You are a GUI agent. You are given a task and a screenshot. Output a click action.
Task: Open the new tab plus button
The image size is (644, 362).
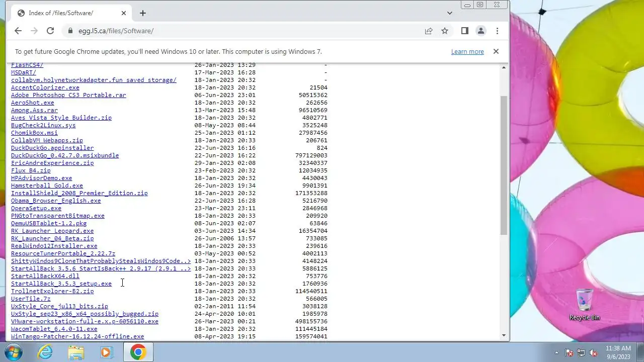point(143,13)
